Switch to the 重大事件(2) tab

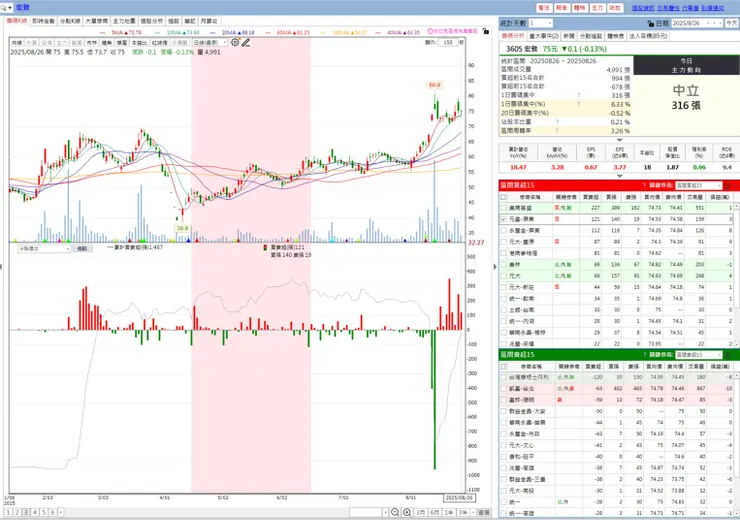pyautogui.click(x=544, y=36)
